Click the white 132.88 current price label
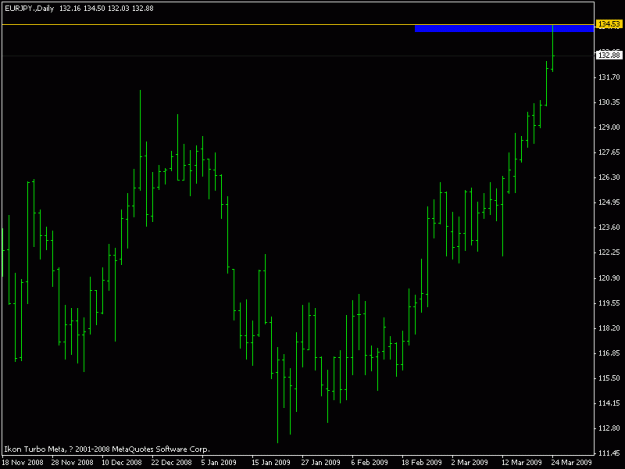The width and height of the screenshot is (625, 469). 609,55
